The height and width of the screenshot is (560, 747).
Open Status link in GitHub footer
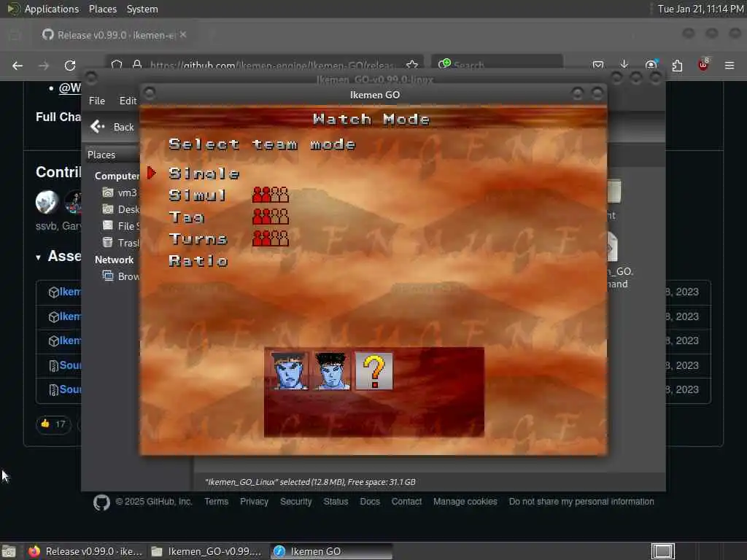point(336,502)
